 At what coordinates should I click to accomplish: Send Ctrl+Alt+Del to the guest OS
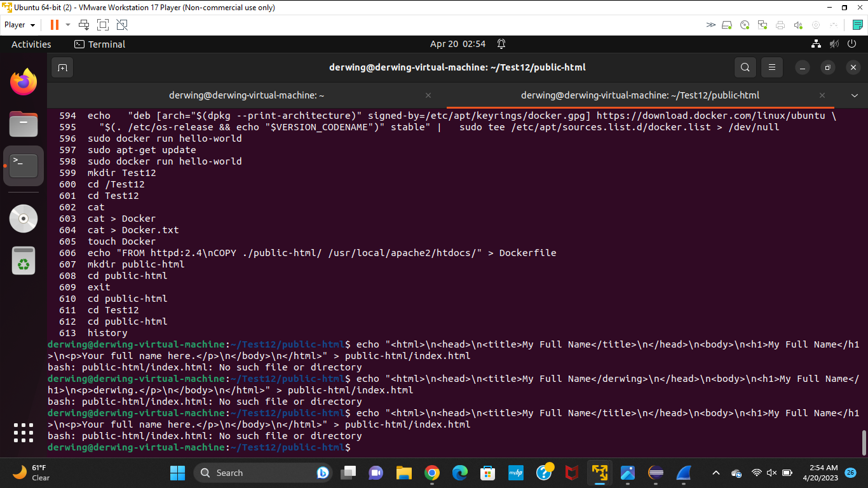point(83,25)
